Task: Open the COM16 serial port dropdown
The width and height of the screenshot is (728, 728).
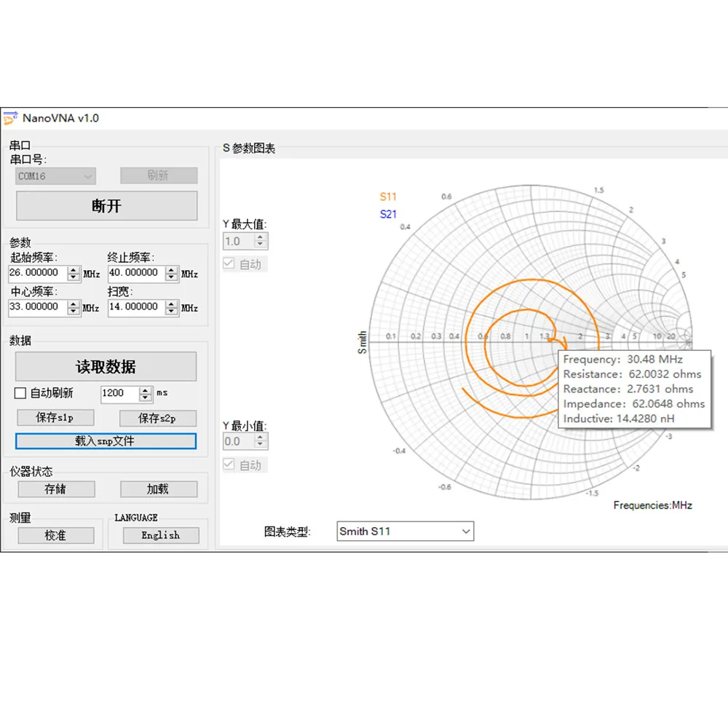Action: pyautogui.click(x=55, y=176)
